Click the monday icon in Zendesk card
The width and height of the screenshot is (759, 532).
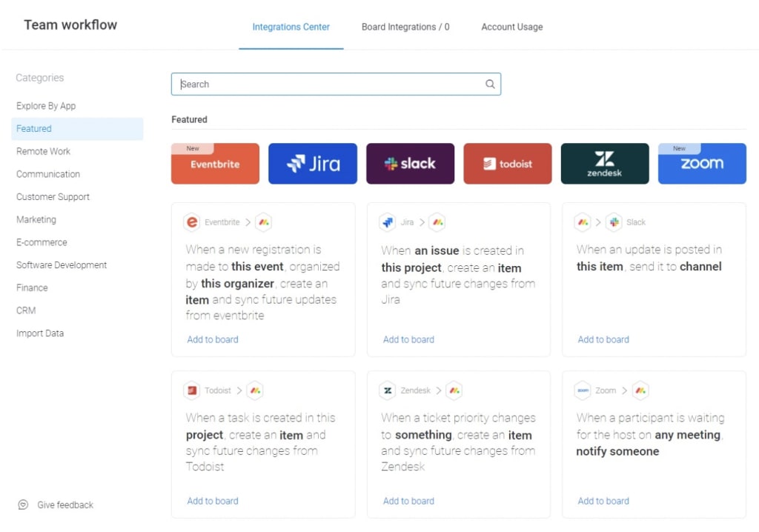pos(454,390)
